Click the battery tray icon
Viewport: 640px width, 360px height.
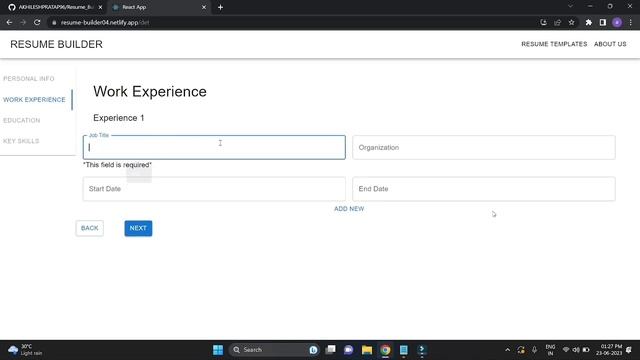click(586, 350)
